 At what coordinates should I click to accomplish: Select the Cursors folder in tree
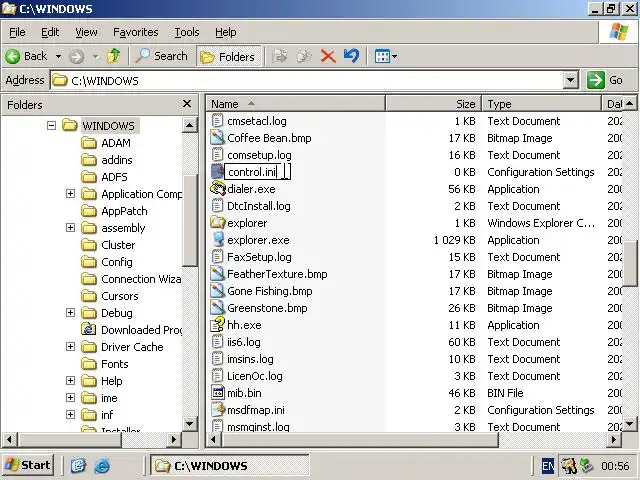(120, 296)
